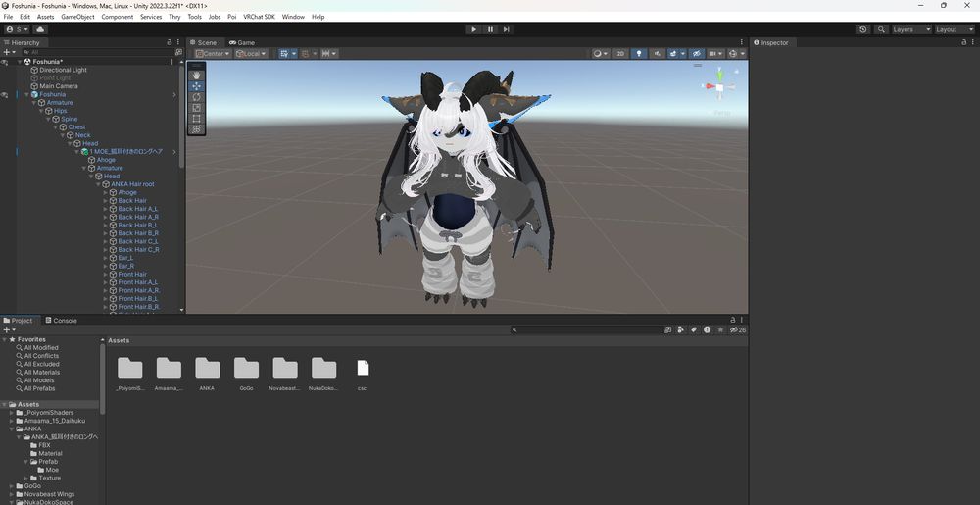
Task: Select the Scale tool
Action: [x=196, y=108]
